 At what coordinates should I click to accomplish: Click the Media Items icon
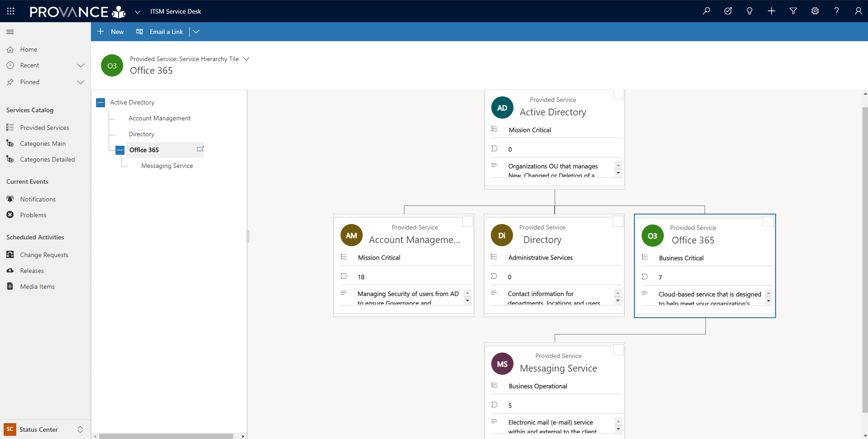[10, 286]
